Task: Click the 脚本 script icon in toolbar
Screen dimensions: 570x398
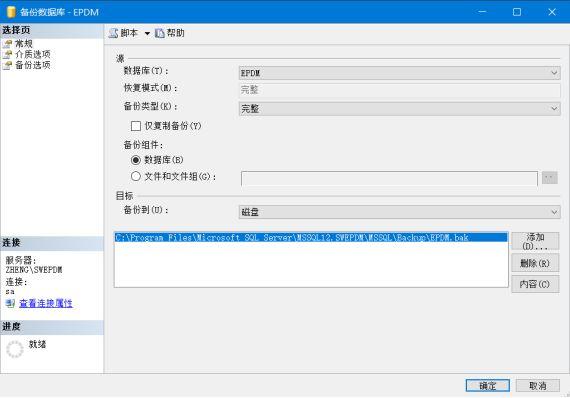Action: tap(113, 33)
